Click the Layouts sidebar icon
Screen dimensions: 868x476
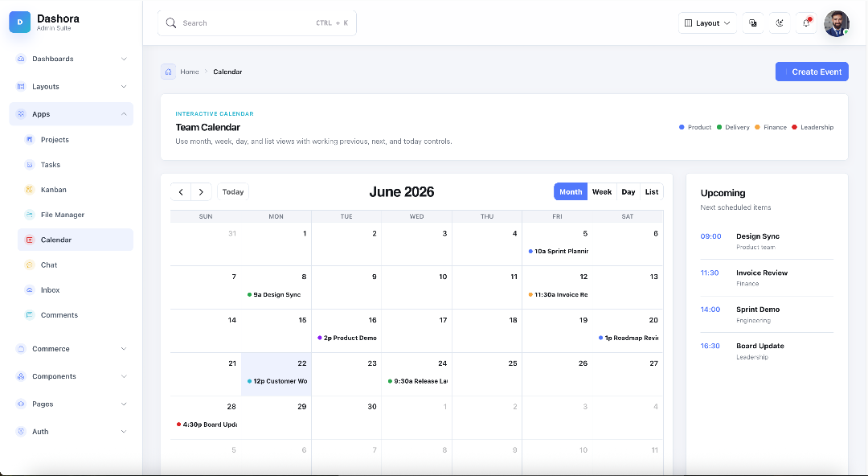21,87
